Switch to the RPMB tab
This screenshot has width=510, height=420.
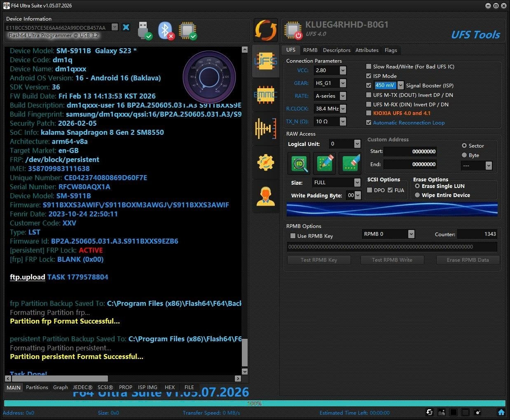coord(310,50)
